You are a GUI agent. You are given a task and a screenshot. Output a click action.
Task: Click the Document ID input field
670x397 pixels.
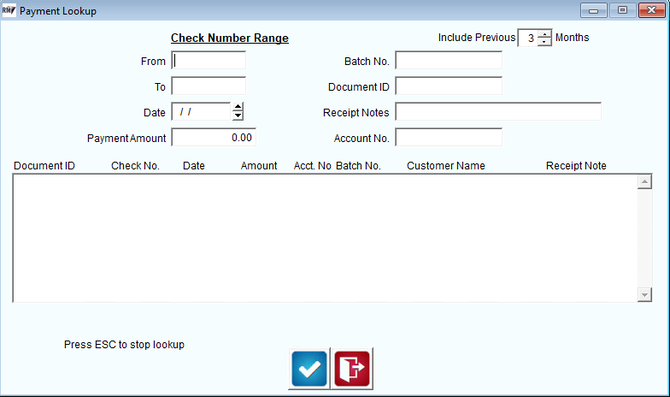pyautogui.click(x=449, y=86)
